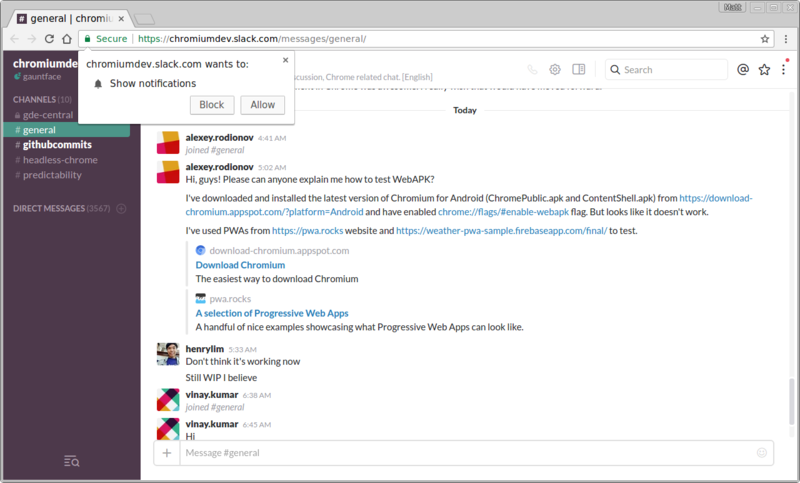Block notifications from chromiumdev.slack.com

click(212, 105)
